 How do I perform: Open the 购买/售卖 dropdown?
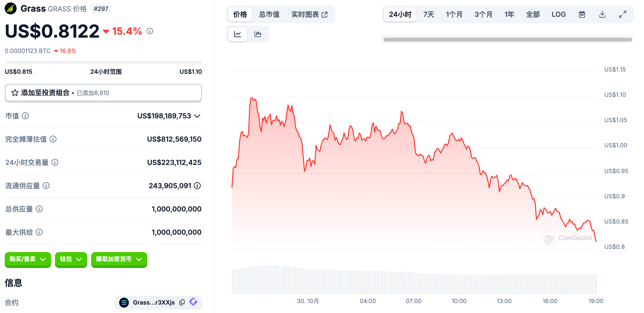[28, 259]
